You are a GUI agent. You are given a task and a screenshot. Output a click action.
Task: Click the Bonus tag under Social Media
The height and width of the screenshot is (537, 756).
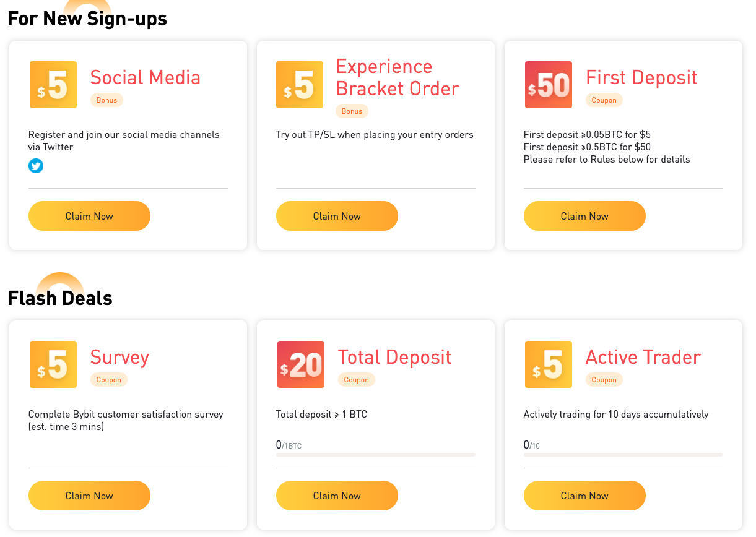click(x=106, y=100)
